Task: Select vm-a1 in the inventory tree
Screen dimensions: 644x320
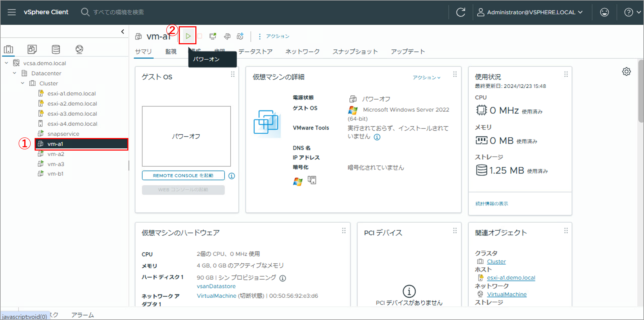Action: [x=82, y=144]
